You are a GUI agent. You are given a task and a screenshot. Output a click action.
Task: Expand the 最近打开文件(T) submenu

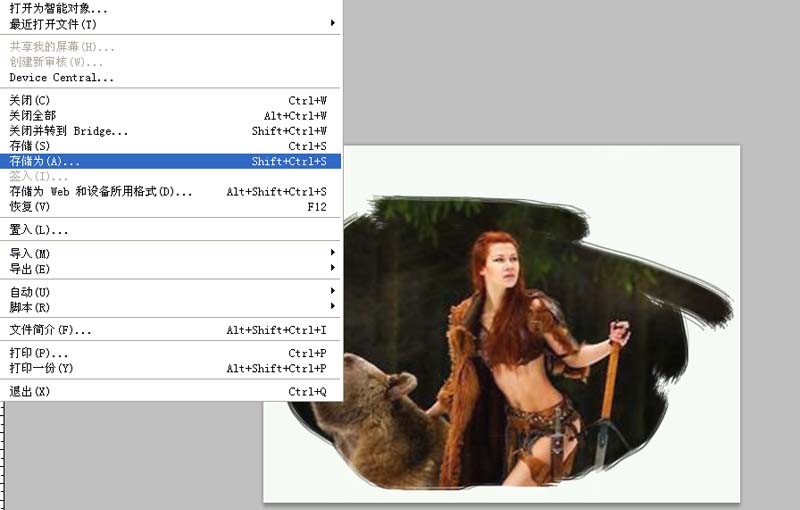click(x=54, y=23)
